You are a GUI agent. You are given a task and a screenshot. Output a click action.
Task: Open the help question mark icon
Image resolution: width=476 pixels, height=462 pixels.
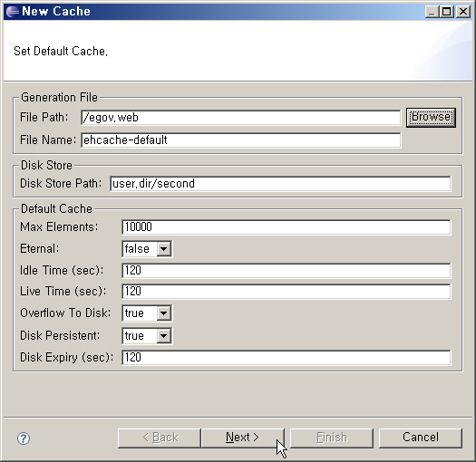click(x=24, y=438)
